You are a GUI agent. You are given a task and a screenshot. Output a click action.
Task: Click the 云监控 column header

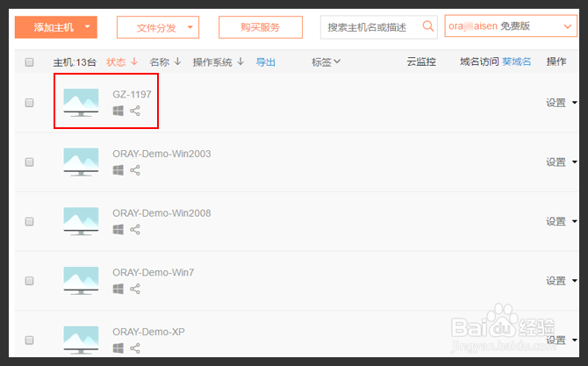point(421,61)
